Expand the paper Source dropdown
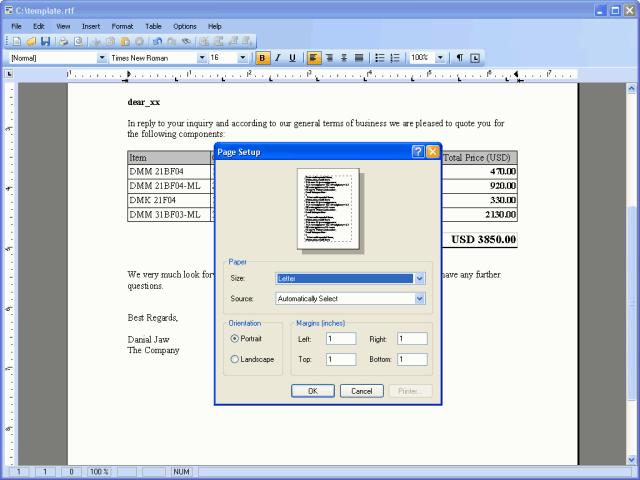This screenshot has width=640, height=480. 420,298
